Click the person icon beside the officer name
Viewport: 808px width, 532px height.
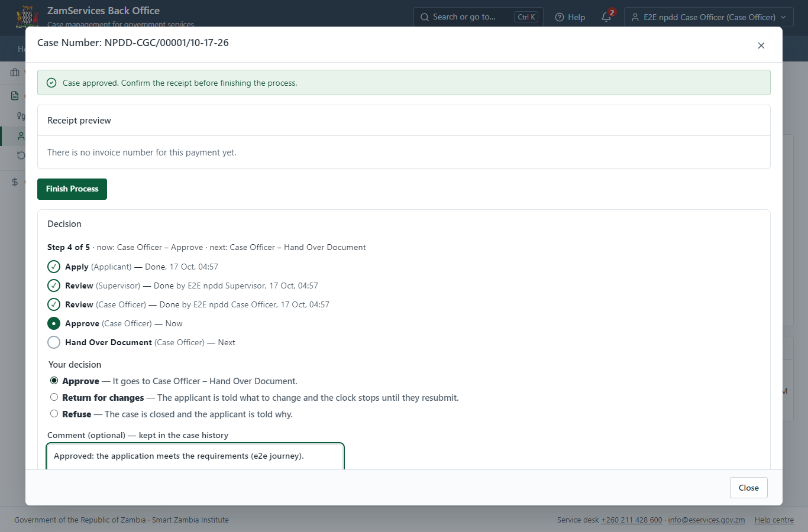635,17
